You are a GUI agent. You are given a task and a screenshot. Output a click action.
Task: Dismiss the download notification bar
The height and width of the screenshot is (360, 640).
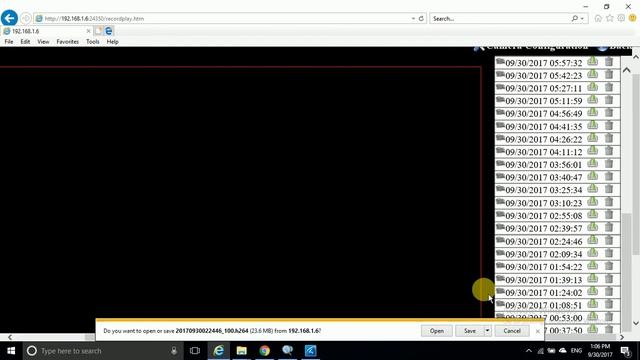point(538,331)
